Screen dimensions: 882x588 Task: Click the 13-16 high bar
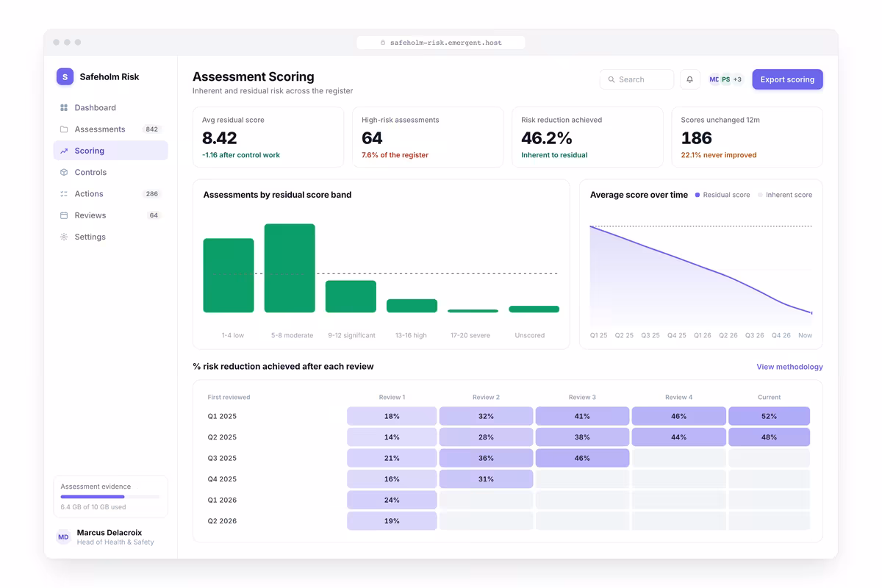pos(412,306)
